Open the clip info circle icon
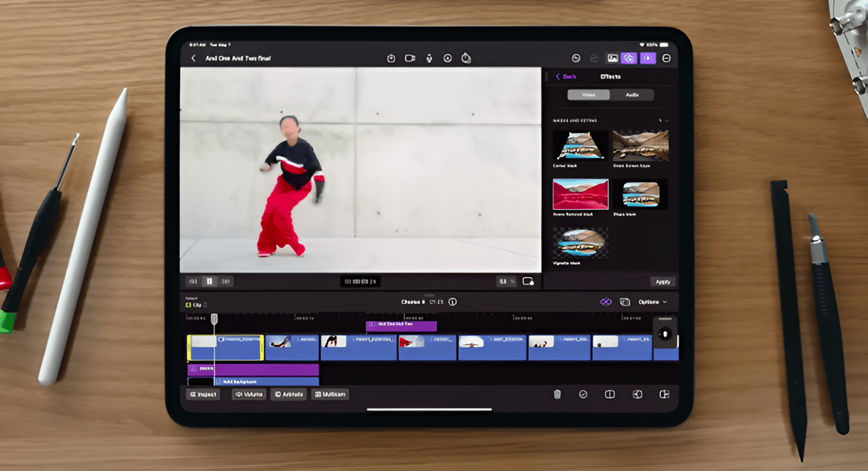Screen dimensions: 868x471 tap(452, 302)
